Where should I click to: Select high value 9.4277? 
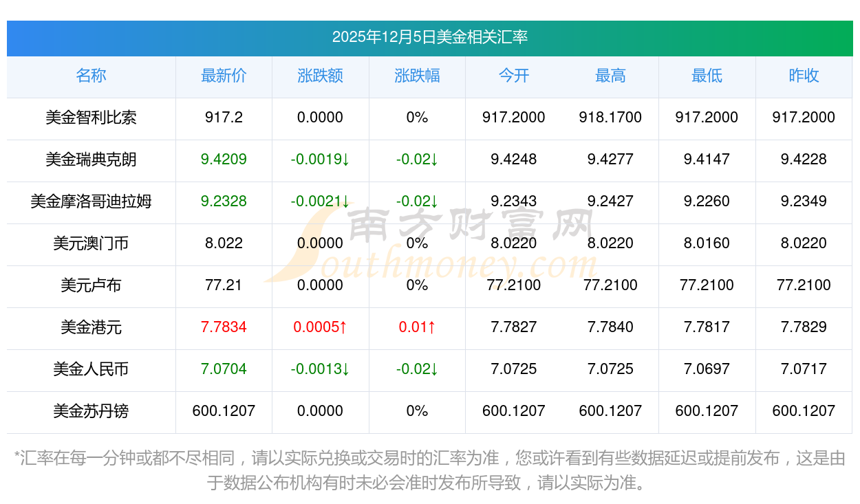click(x=610, y=160)
